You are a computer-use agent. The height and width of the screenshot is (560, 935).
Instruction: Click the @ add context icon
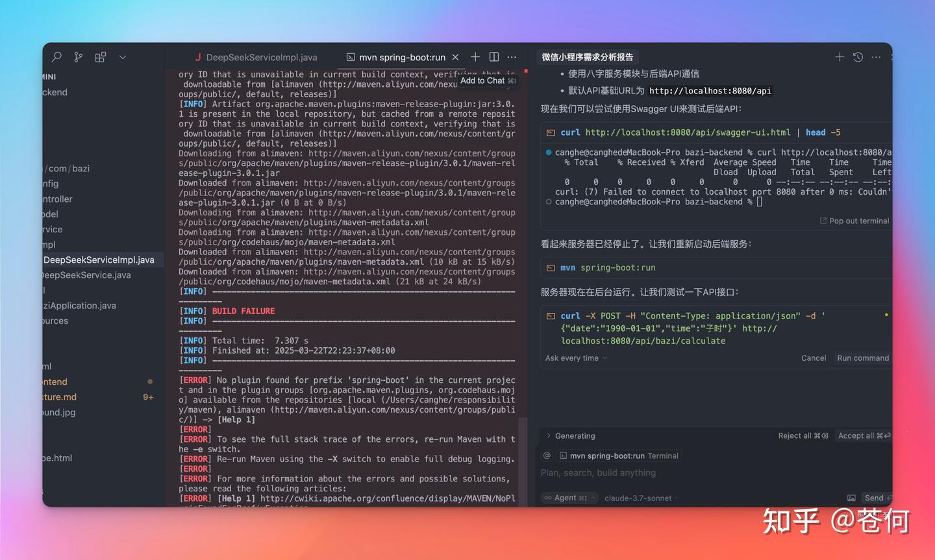coord(547,456)
